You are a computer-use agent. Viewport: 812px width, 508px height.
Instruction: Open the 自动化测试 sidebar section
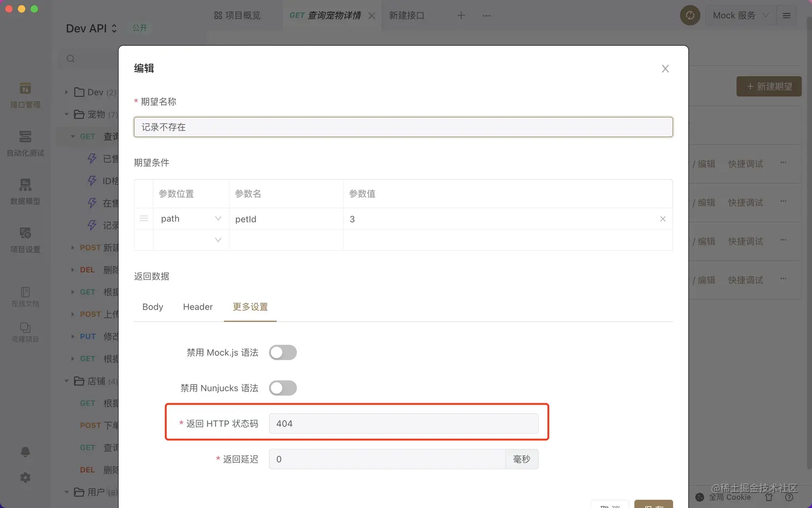[x=25, y=144]
